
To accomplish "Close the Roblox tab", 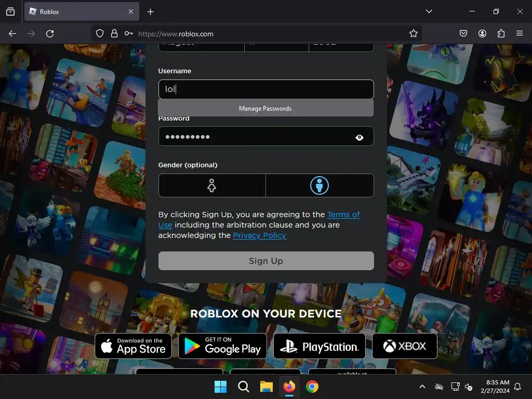I will (x=131, y=11).
